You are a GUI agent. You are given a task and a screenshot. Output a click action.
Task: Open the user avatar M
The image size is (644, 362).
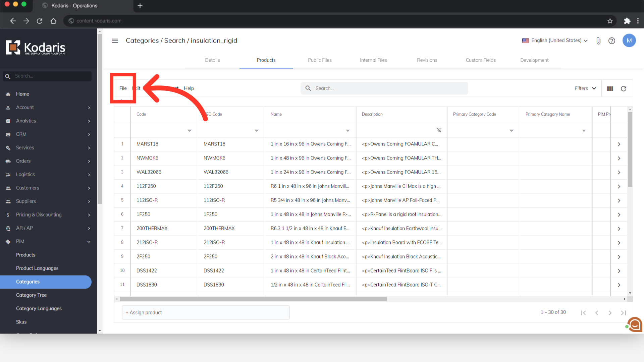coord(629,41)
